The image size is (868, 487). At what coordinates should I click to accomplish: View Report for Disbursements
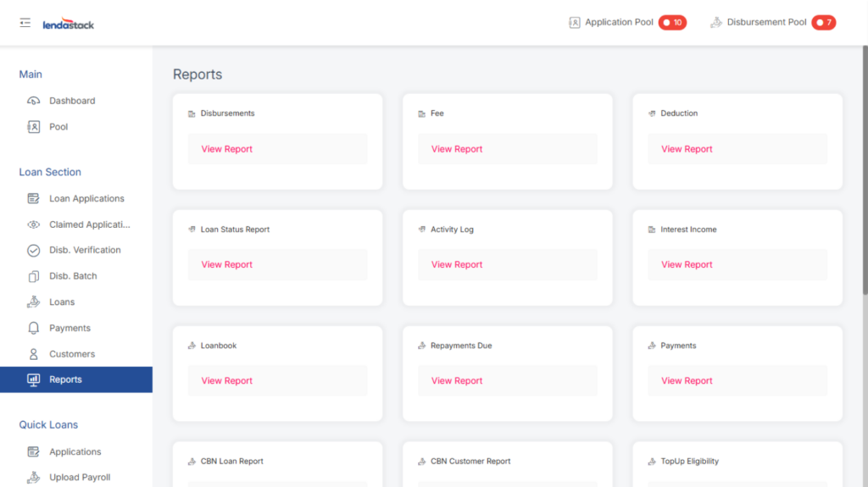tap(227, 149)
